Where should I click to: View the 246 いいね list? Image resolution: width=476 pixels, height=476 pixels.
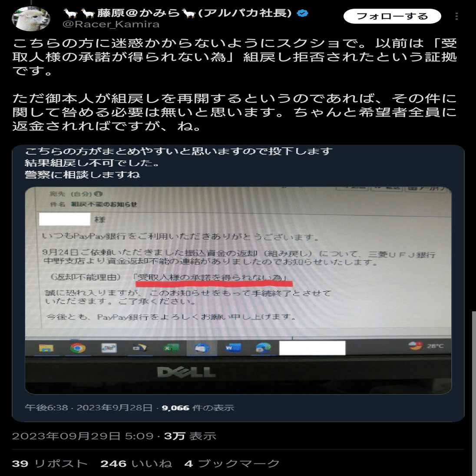pyautogui.click(x=136, y=463)
